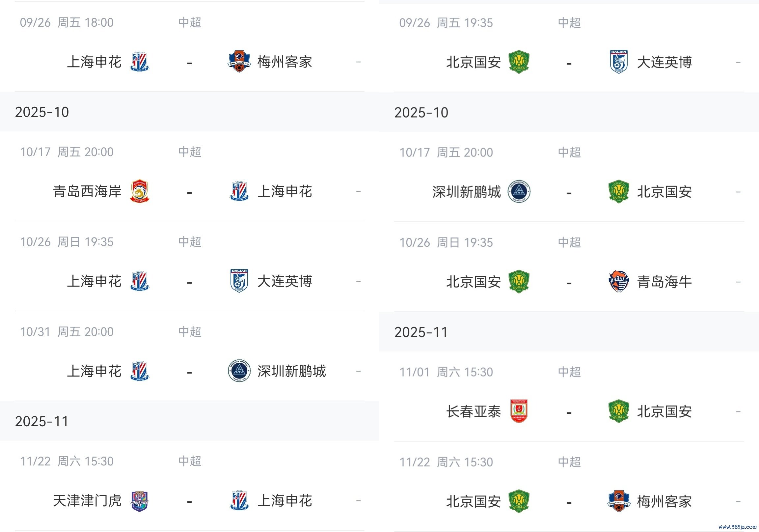Open the 长春亚泰 team name link
Viewport: 759px width, 532px height.
(x=474, y=412)
